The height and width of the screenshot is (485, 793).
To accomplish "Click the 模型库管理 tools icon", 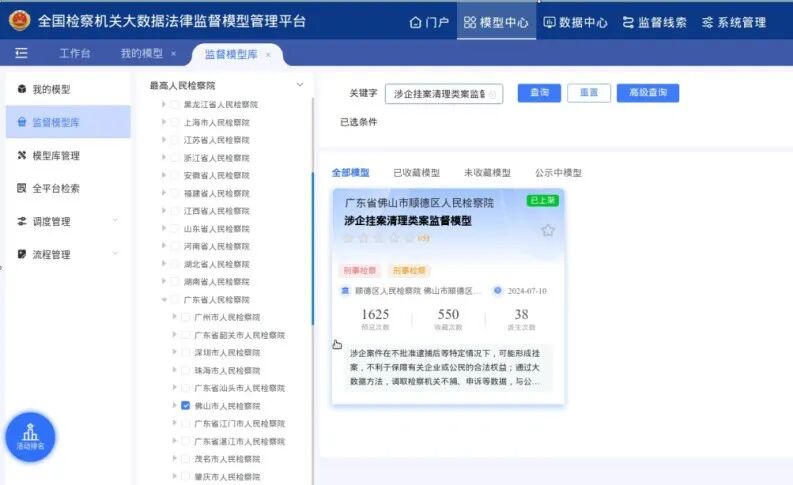I will click(22, 155).
